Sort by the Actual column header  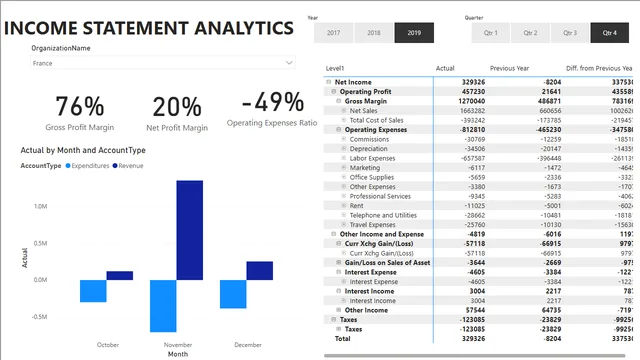pyautogui.click(x=445, y=68)
